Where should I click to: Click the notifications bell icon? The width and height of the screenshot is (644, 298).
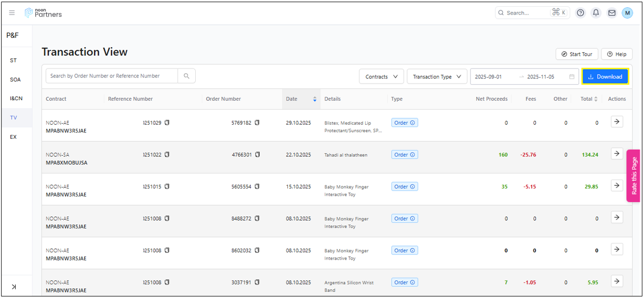(x=596, y=13)
